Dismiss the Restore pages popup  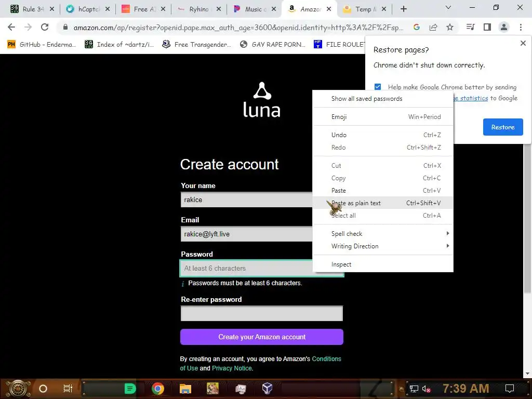tap(523, 43)
